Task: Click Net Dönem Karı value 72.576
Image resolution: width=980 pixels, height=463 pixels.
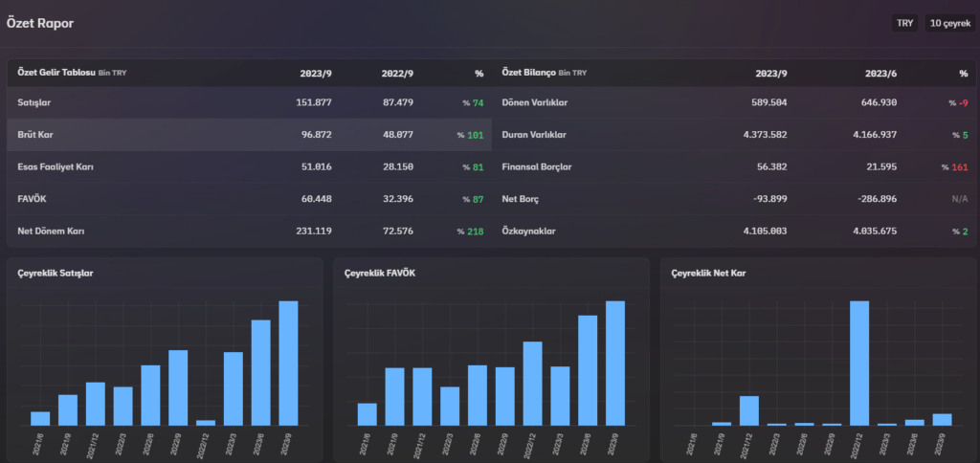Action: point(398,231)
